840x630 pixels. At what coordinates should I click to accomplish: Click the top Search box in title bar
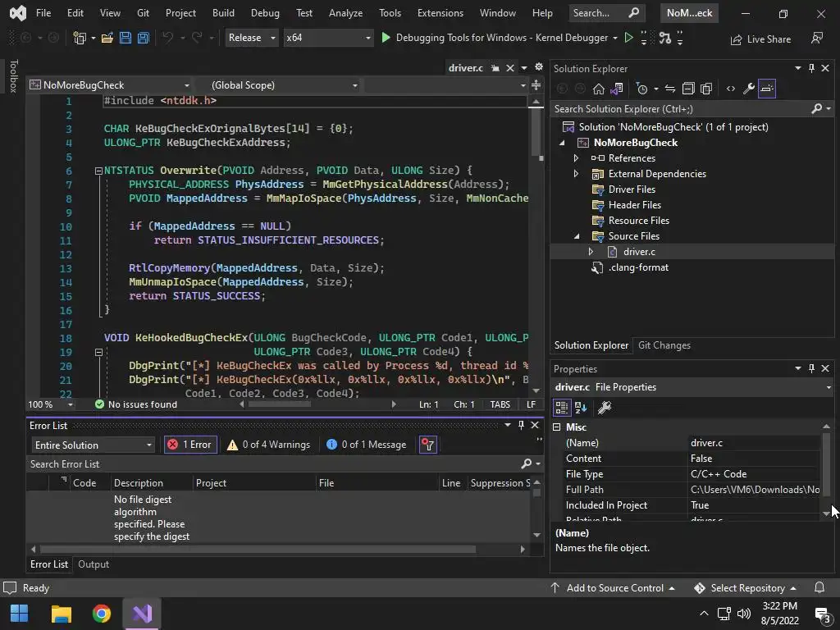[x=606, y=13]
